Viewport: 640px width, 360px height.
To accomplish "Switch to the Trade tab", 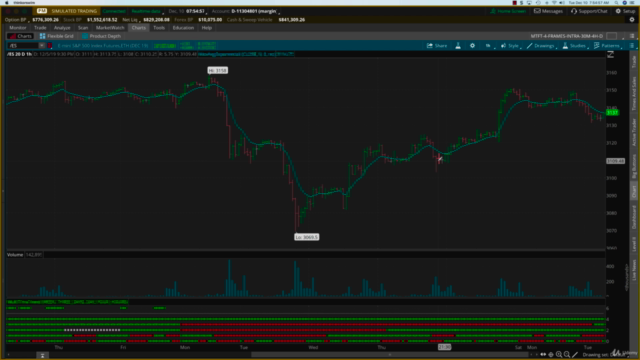I will (x=40, y=28).
